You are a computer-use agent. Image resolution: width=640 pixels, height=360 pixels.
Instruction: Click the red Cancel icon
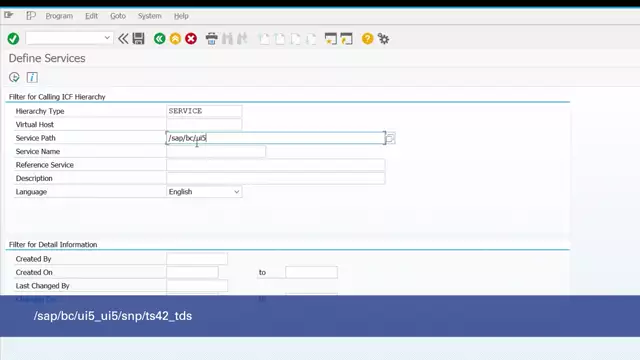point(191,39)
